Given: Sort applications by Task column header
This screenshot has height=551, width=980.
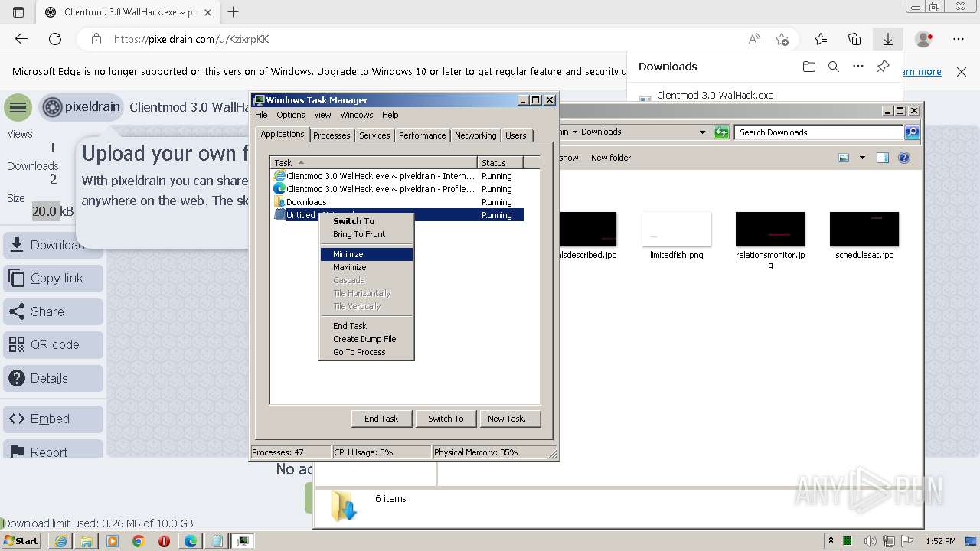Looking at the screenshot, I should [374, 162].
